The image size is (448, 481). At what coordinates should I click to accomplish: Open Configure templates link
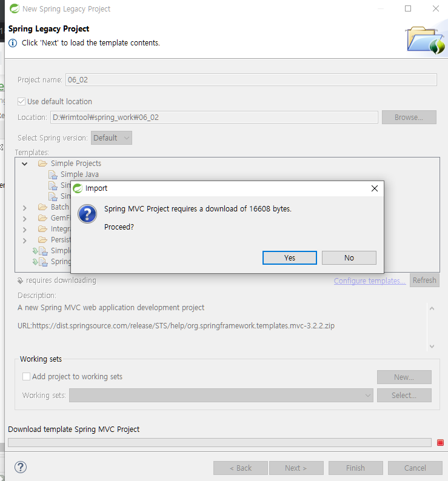coord(370,280)
